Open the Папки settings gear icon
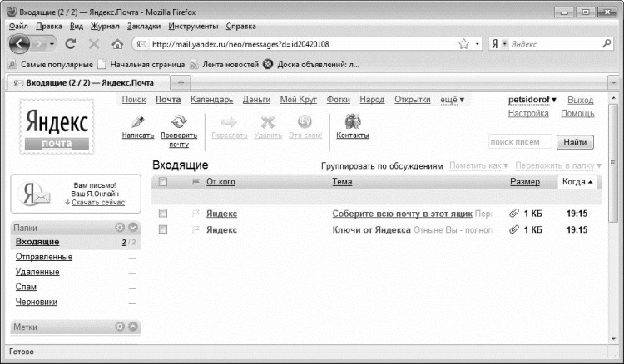This screenshot has height=364, width=624. 119,228
